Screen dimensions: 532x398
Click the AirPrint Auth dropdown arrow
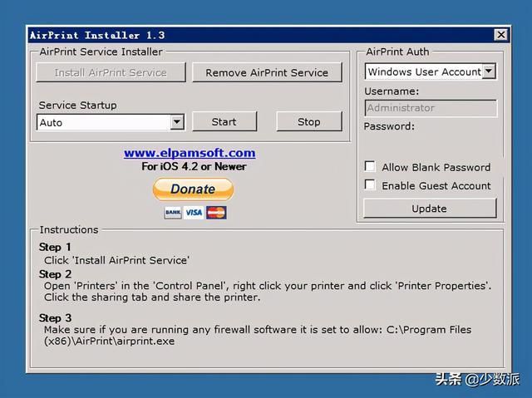489,71
